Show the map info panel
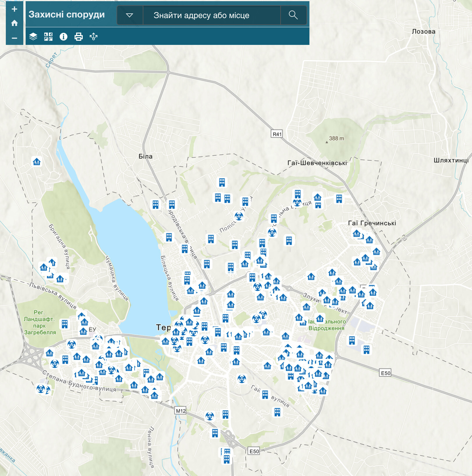 tap(64, 37)
